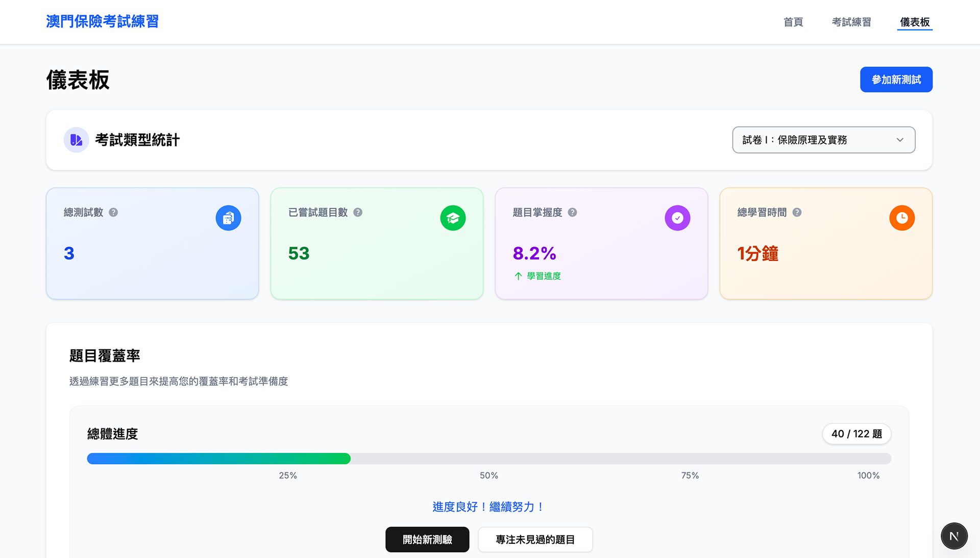Click the orange clock icon
The height and width of the screenshot is (558, 980).
(902, 218)
